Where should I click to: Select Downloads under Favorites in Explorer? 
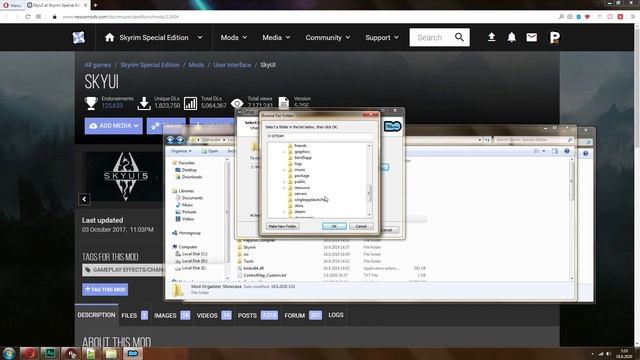click(189, 177)
